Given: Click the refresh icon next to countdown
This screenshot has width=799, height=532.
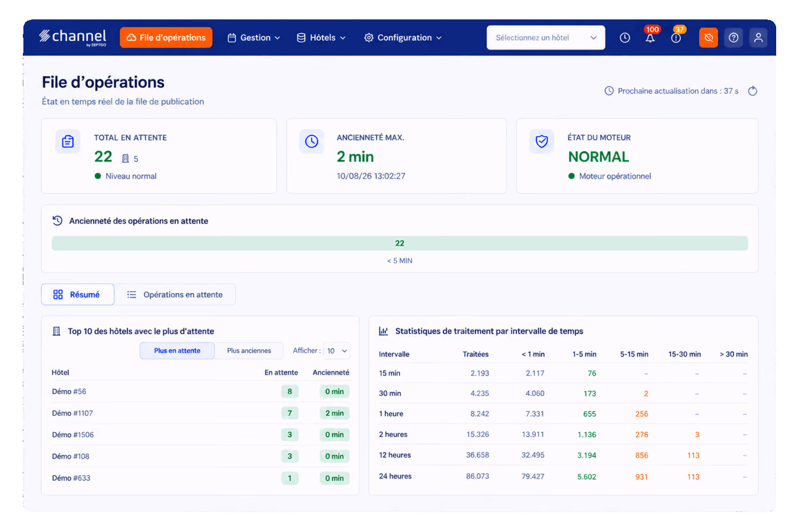Looking at the screenshot, I should (753, 91).
